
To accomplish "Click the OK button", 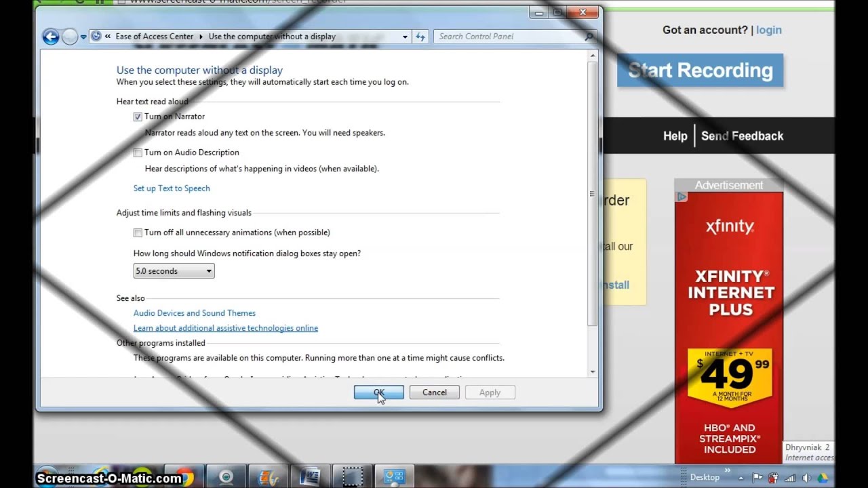I will (378, 392).
